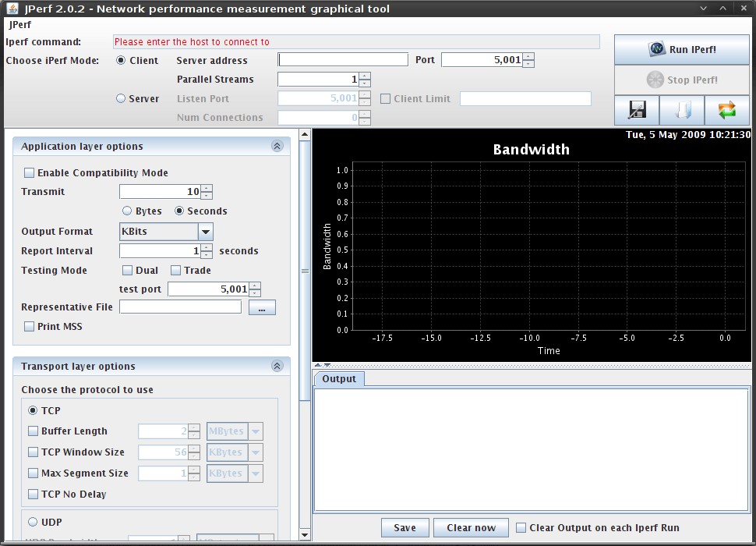Open the Output Format dropdown
The height and width of the screenshot is (546, 756).
tap(205, 232)
